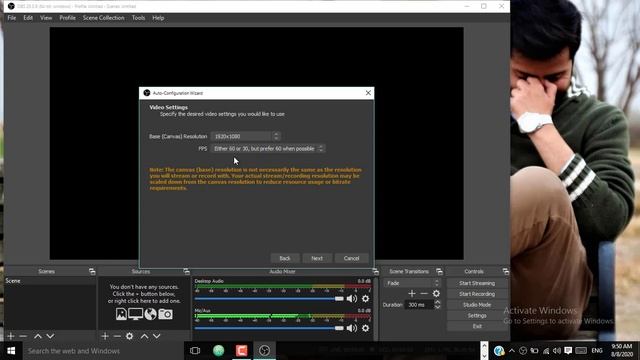The image size is (640, 360).
Task: Close the Auto-Configuration Wizard dialog
Action: 368,93
